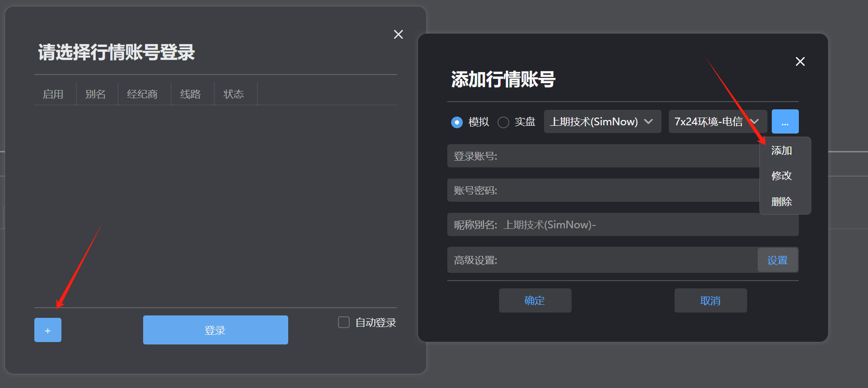Close the 请选择行情账号登录 dialog
Screen dimensions: 868x388
398,34
